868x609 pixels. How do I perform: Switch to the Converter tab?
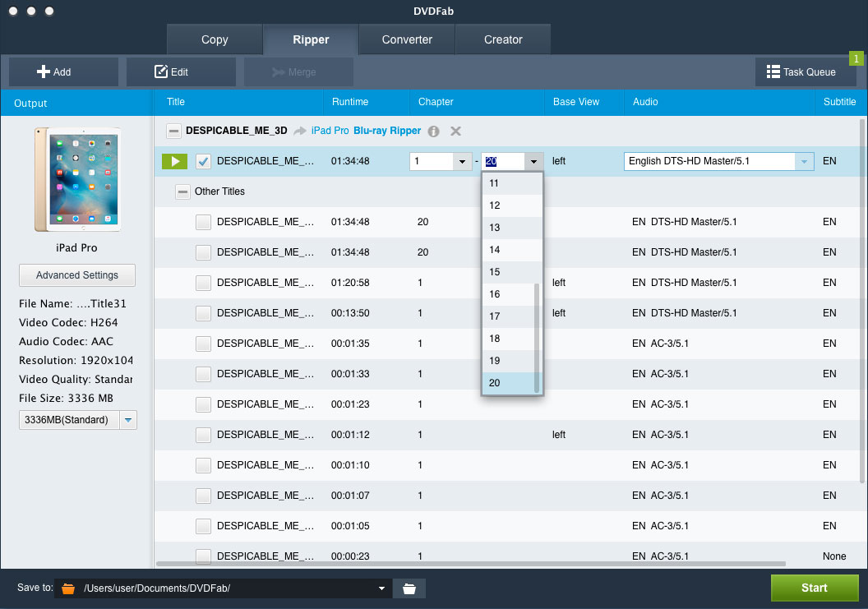[x=407, y=40]
